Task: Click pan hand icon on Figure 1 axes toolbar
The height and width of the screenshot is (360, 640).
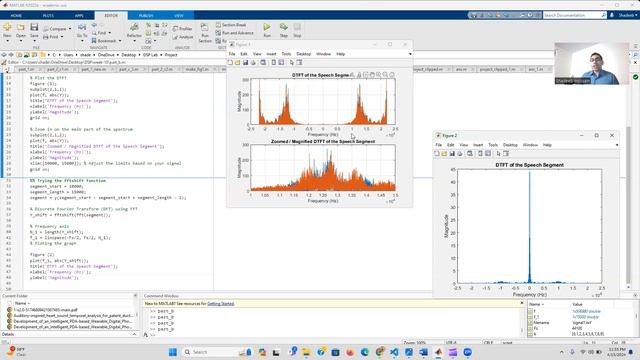Action: pos(372,75)
